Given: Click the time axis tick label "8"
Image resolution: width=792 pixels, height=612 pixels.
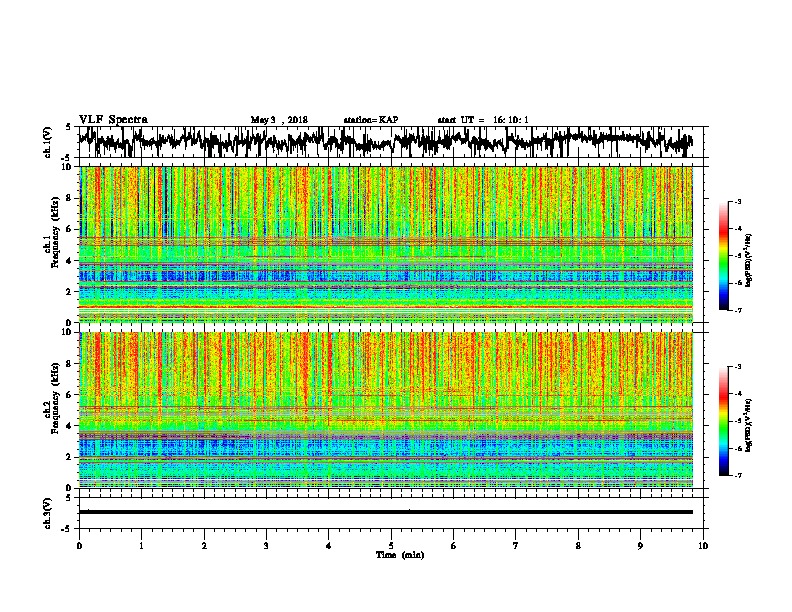Looking at the screenshot, I should [578, 546].
